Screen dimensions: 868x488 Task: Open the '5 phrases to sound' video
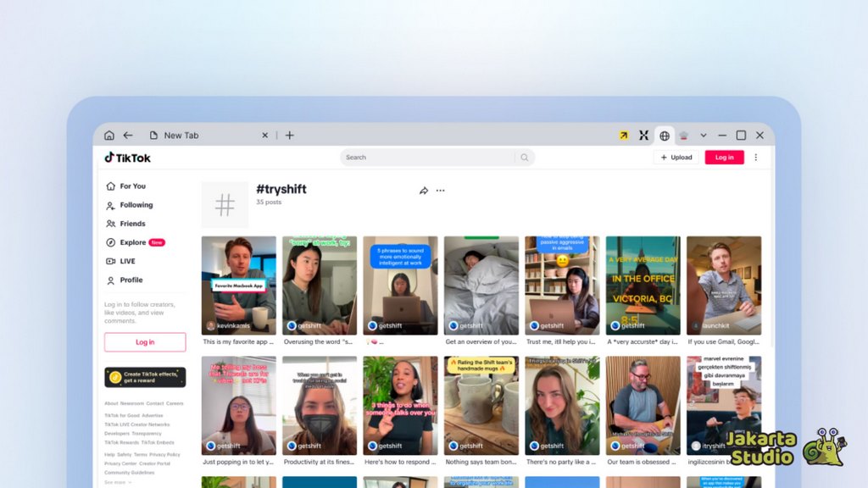pos(400,286)
